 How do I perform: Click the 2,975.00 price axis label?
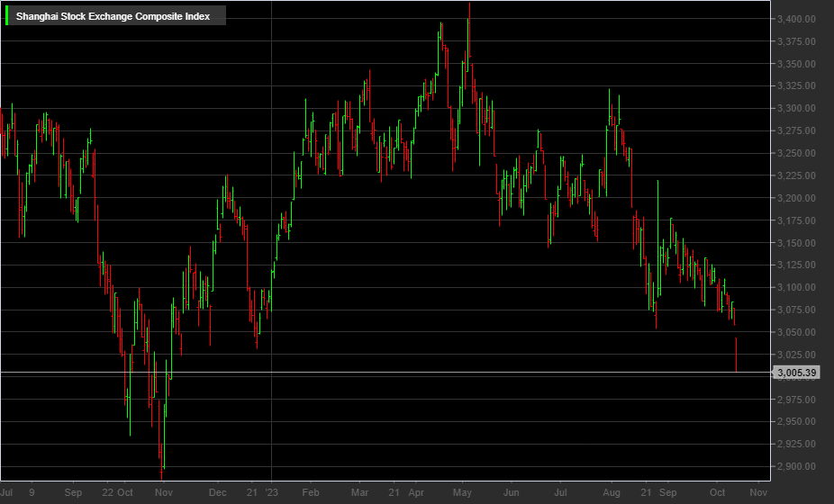[796, 400]
